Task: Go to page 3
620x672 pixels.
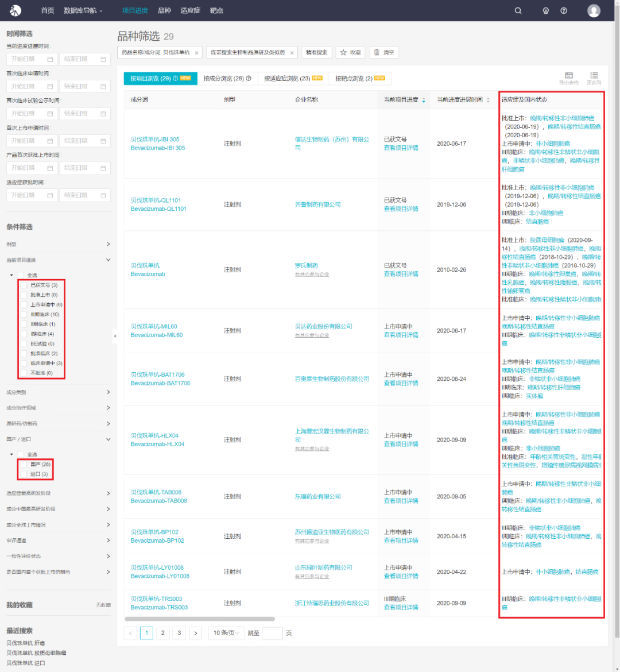Action: pos(179,633)
